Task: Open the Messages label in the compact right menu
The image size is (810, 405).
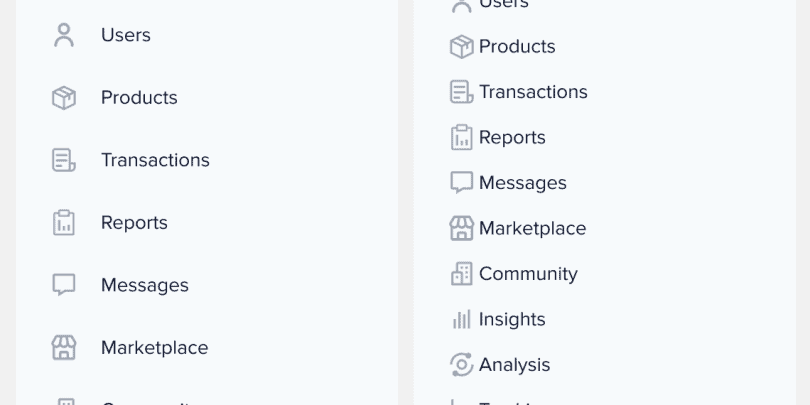Action: (x=523, y=183)
